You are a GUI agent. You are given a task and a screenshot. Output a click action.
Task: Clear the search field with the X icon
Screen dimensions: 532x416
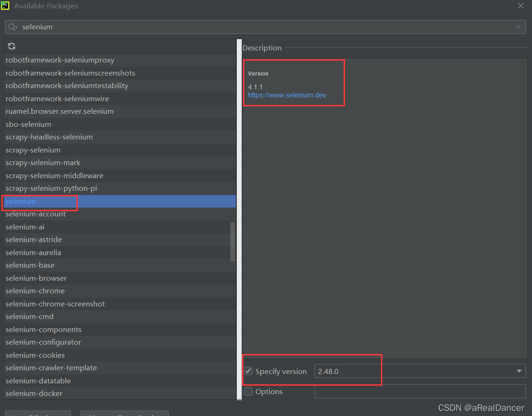pyautogui.click(x=518, y=27)
